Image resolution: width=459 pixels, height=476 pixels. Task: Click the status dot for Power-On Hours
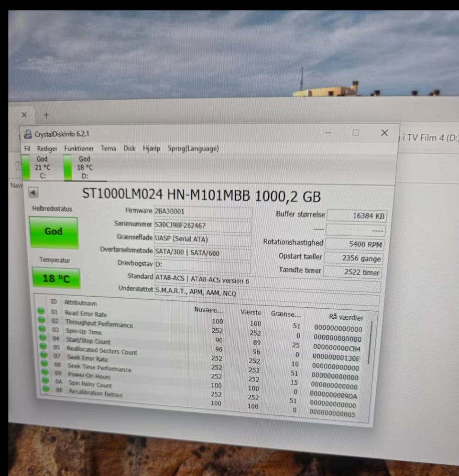pyautogui.click(x=45, y=371)
